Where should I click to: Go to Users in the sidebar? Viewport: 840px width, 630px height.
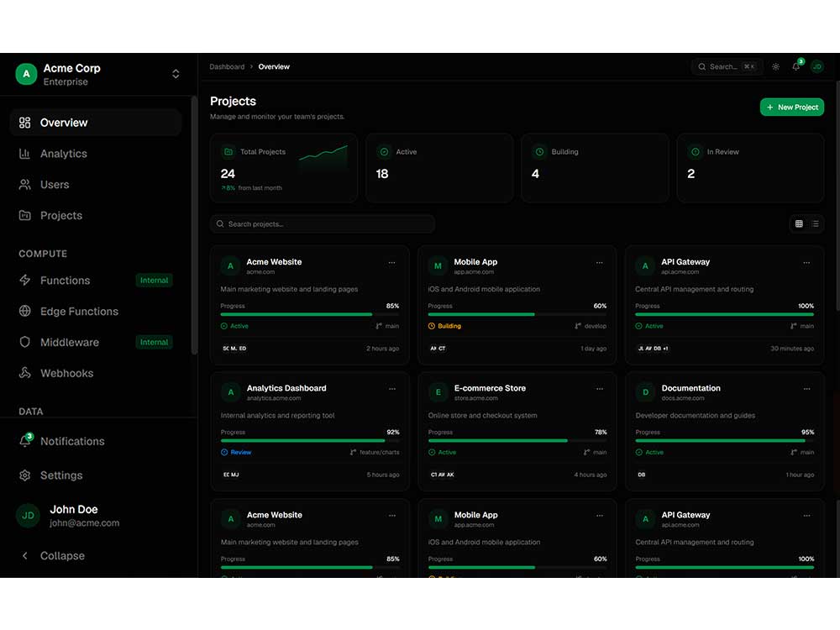coord(96,185)
